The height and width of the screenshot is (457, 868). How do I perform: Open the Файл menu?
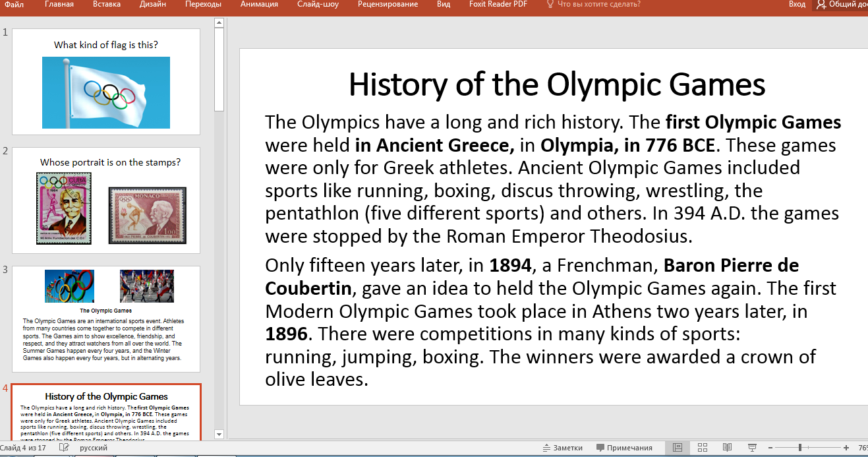[14, 5]
